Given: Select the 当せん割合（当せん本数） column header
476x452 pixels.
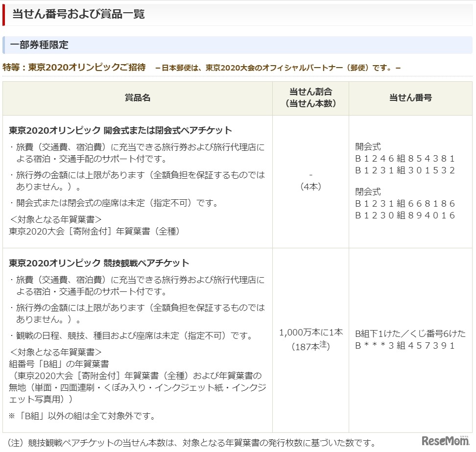Looking at the screenshot, I should (309, 97).
